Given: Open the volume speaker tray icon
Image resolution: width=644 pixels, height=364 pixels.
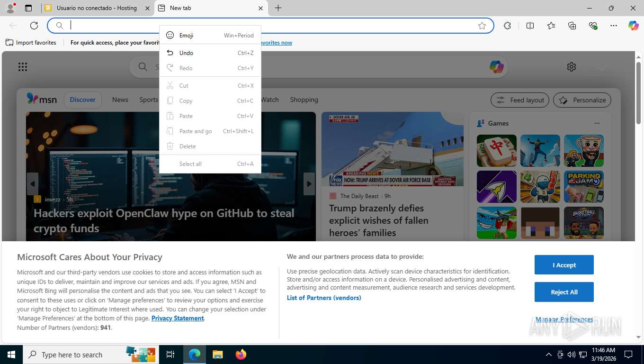Looking at the screenshot, I should (x=572, y=355).
